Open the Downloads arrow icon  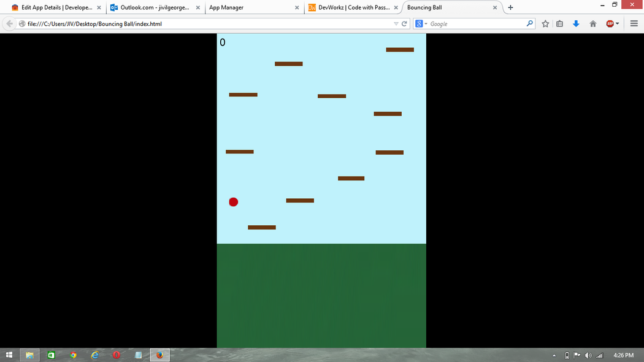[576, 24]
